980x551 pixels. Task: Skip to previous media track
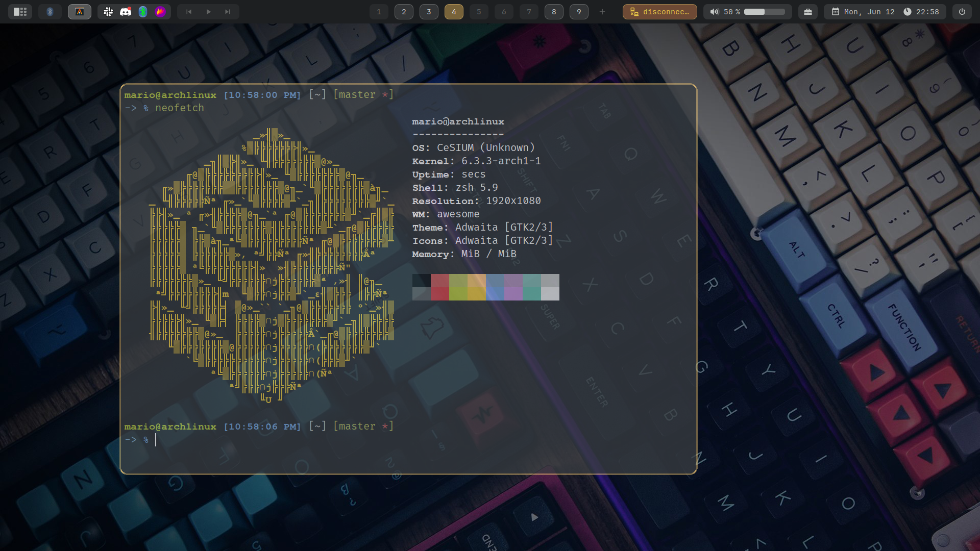(189, 12)
